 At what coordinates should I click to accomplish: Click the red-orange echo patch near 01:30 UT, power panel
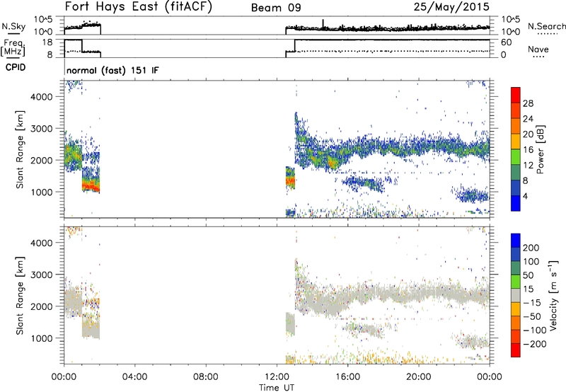click(91, 186)
